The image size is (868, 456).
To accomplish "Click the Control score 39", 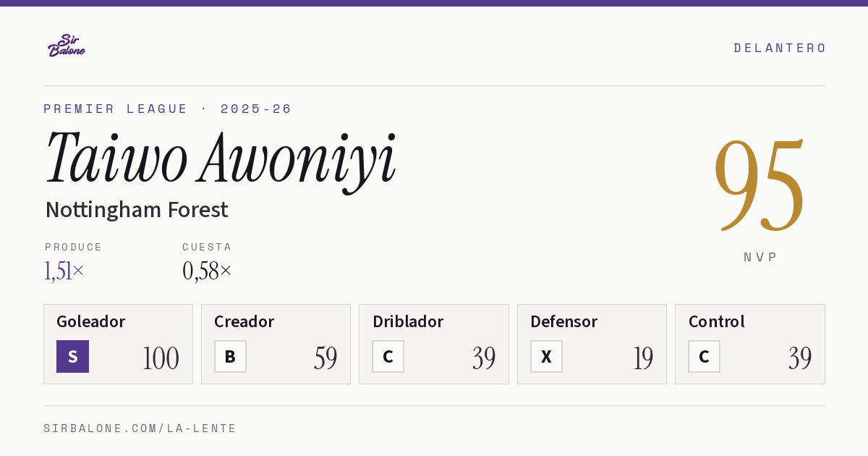I will coord(800,358).
